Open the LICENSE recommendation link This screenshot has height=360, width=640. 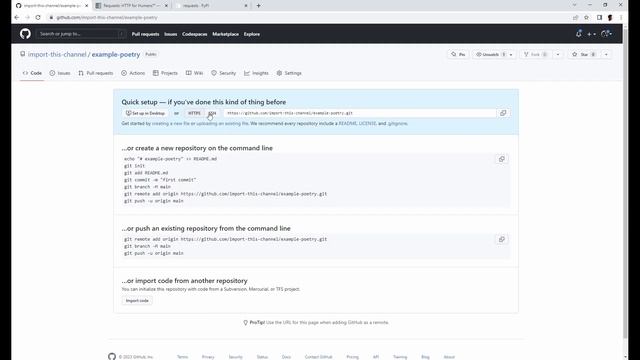[367, 123]
